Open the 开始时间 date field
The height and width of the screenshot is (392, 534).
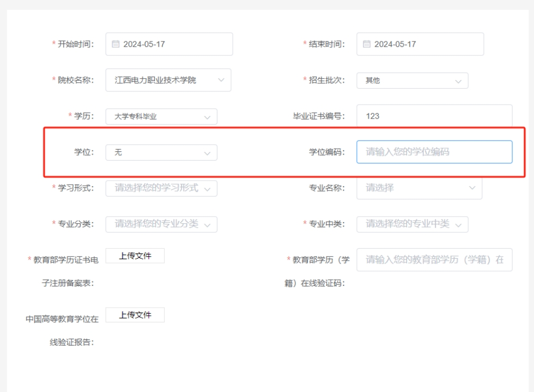[169, 44]
